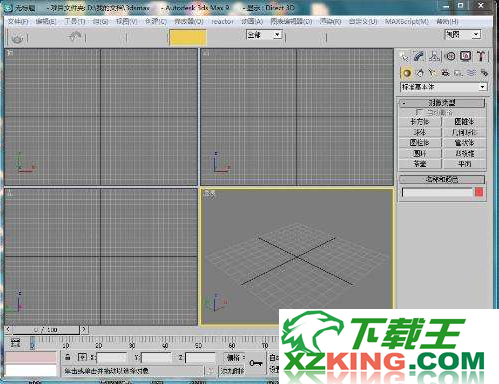The image size is (499, 384).
Task: Enable the AutoGrid checkbox under Object Type
Action: coord(419,112)
